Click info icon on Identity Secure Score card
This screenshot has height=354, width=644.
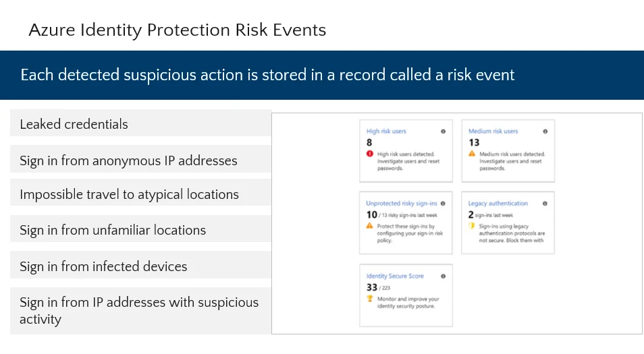(443, 276)
